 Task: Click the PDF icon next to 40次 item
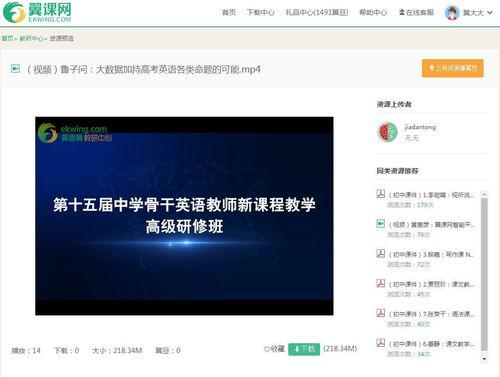[381, 313]
